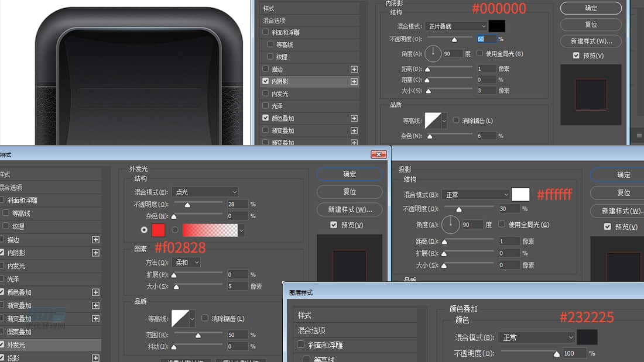Click the red gradient swatch in 外发光 dialog
Viewport: 644px width, 362px height.
(210, 230)
